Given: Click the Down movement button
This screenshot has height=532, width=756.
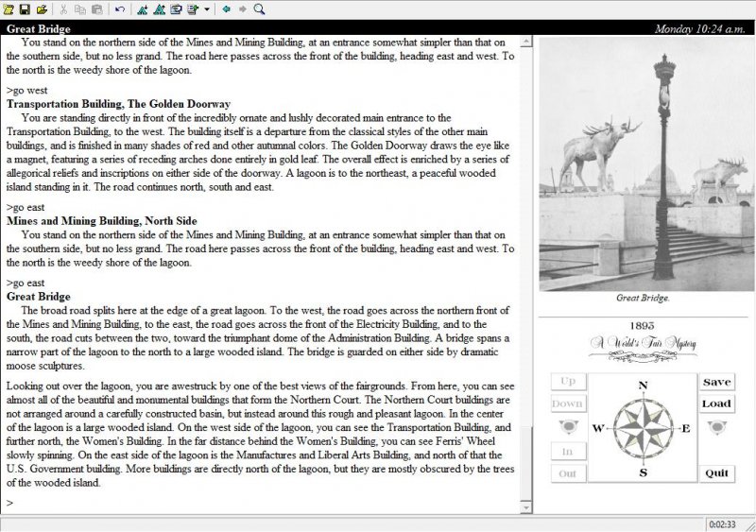Looking at the screenshot, I should [x=569, y=403].
